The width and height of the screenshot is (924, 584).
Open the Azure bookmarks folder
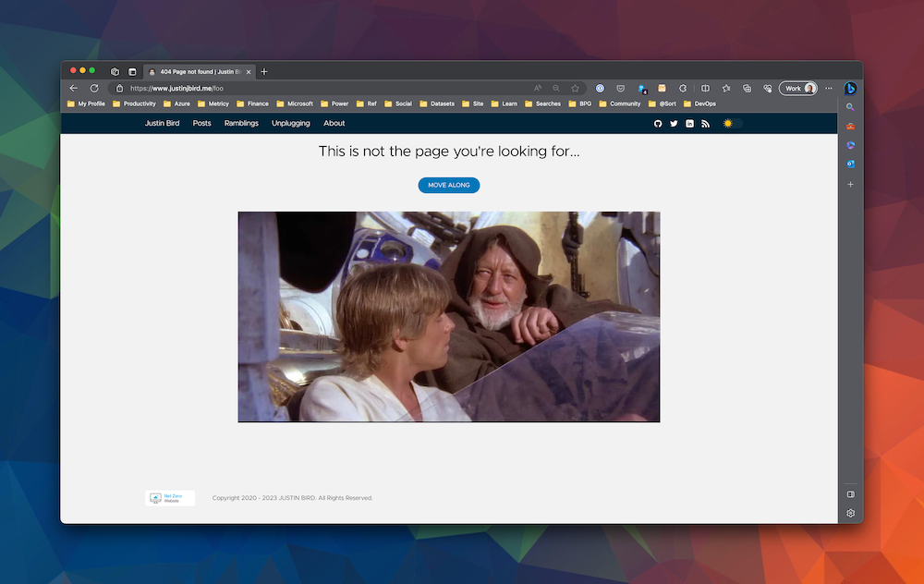click(x=177, y=103)
